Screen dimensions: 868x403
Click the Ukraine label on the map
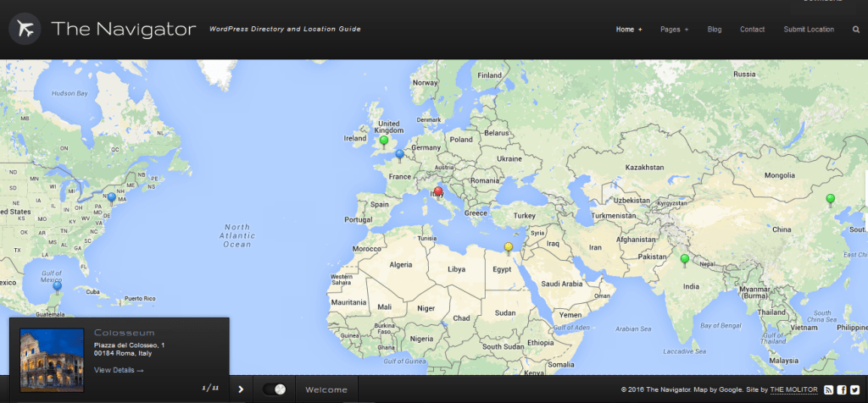[x=509, y=158]
